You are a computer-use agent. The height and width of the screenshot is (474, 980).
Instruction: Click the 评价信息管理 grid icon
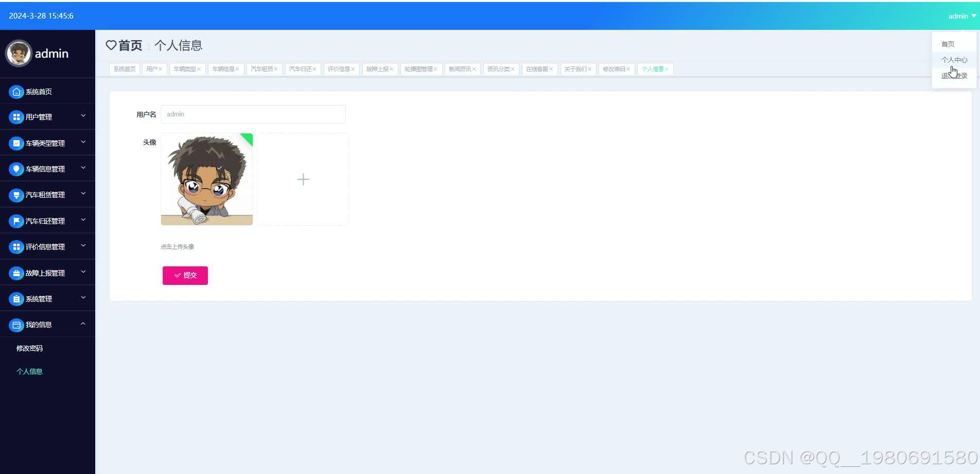[16, 247]
